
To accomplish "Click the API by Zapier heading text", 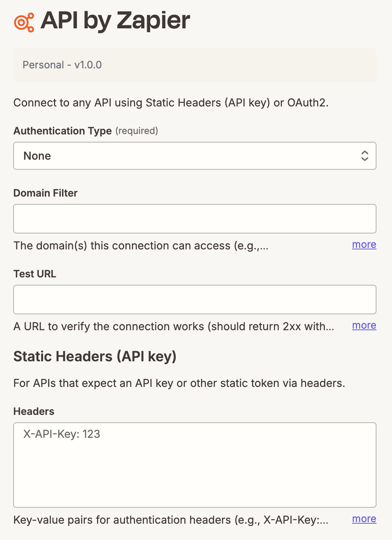I will (x=115, y=21).
